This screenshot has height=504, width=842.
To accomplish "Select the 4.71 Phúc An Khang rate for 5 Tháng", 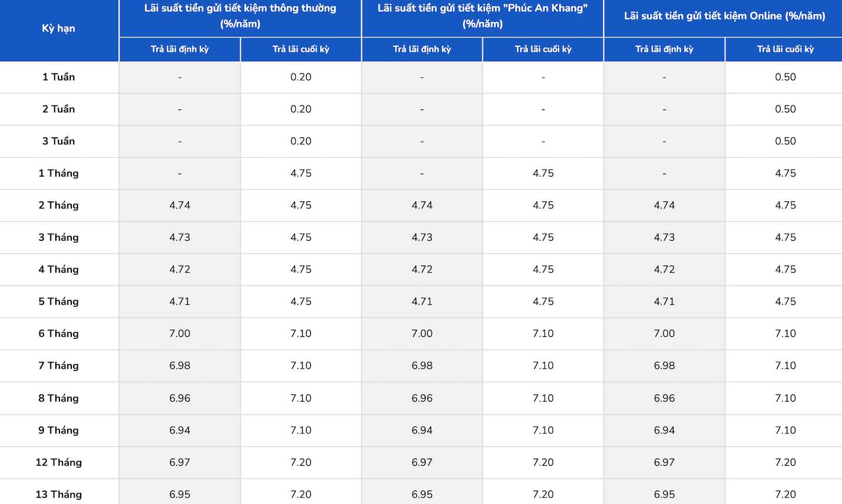I will (422, 301).
